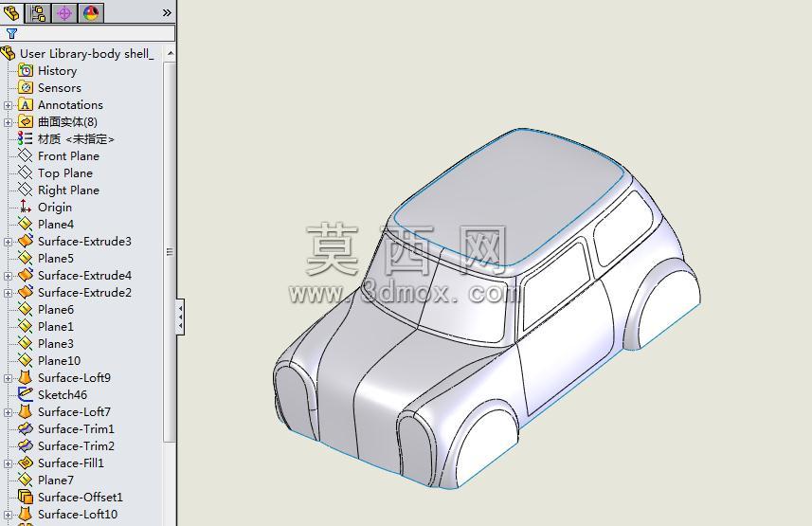Screen dimensions: 812x526
Task: Select the Sketch46 sketch icon
Action: pyautogui.click(x=26, y=394)
